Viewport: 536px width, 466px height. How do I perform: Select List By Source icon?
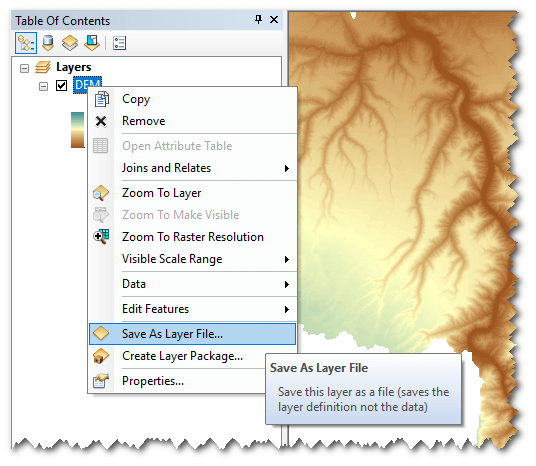(x=48, y=43)
